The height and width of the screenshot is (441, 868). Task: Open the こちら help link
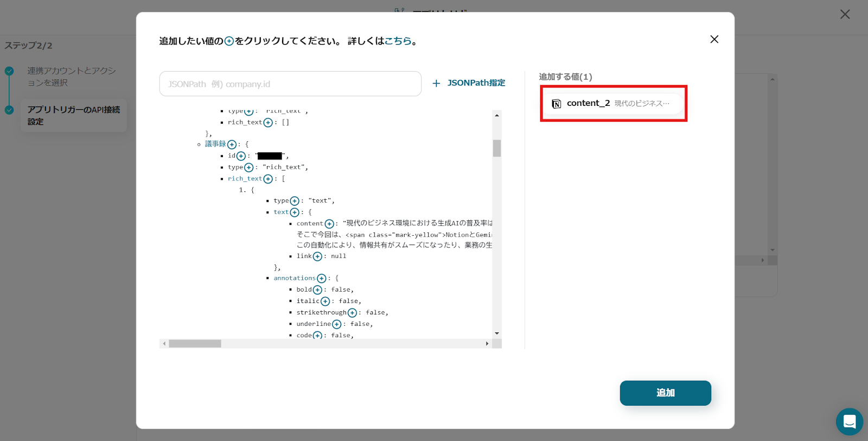[x=398, y=41]
